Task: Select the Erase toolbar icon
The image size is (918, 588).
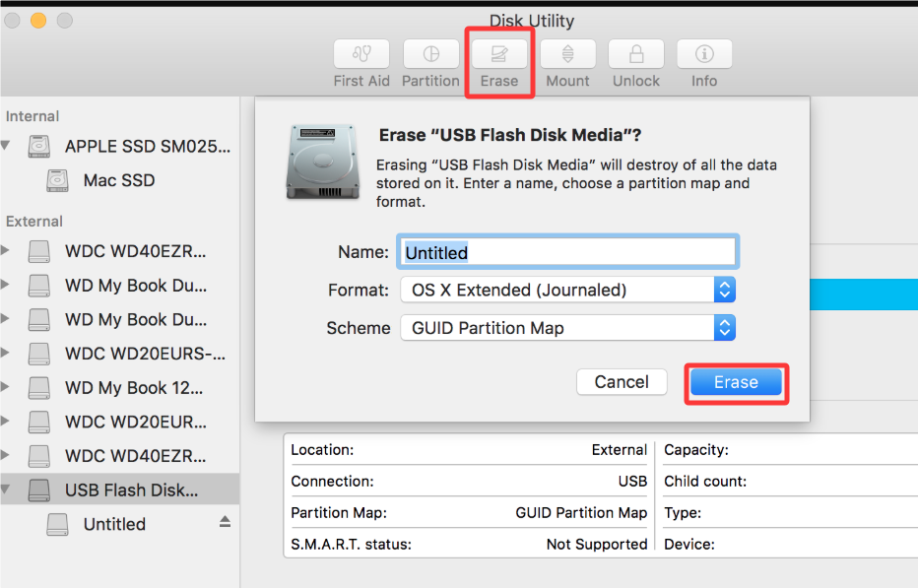Action: [x=499, y=54]
